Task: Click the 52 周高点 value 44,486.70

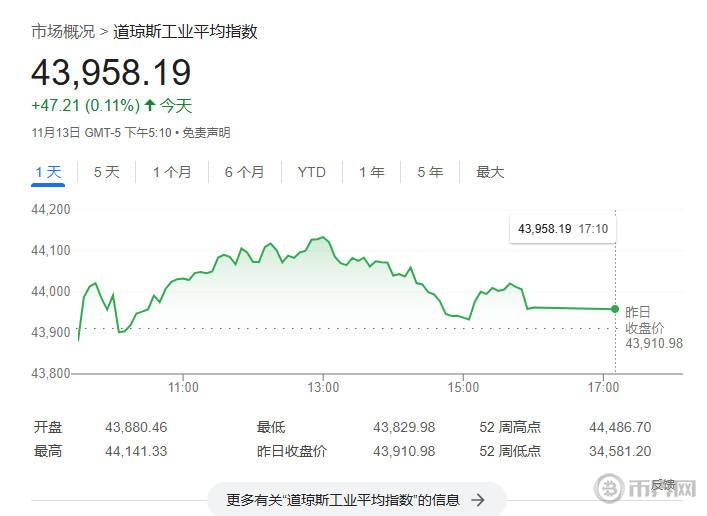Action: 620,427
